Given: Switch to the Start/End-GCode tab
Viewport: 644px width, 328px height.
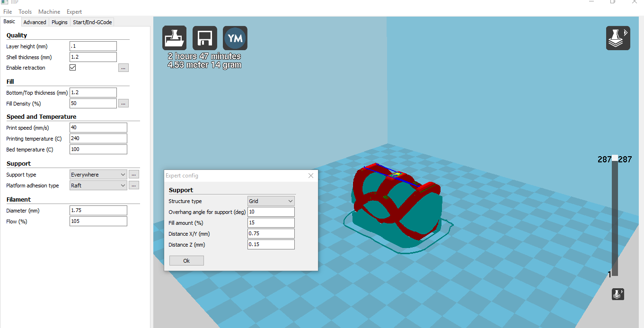Looking at the screenshot, I should (92, 22).
